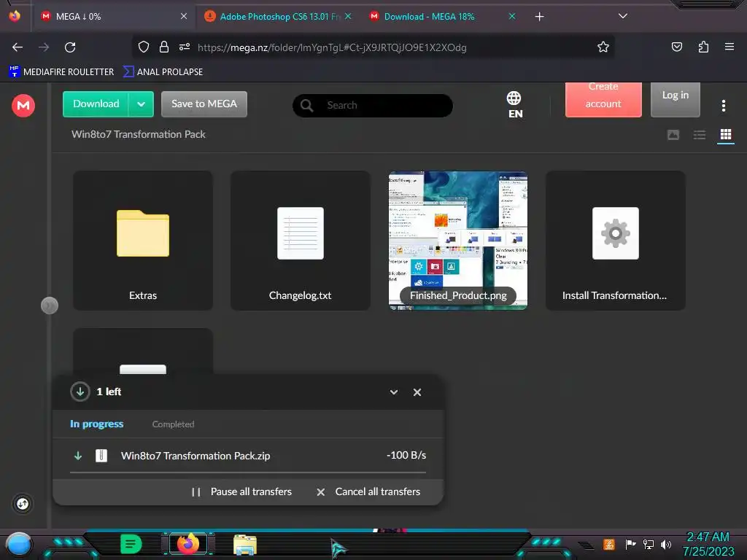Reload the current page
747x560 pixels.
70,47
